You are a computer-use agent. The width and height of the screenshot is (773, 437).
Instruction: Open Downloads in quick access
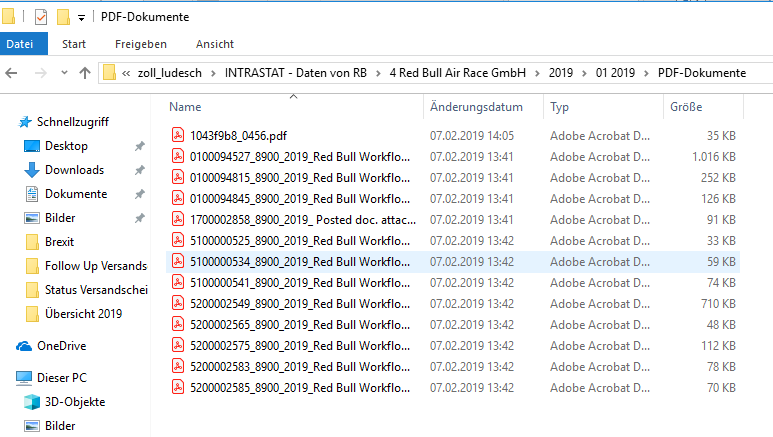pos(74,170)
